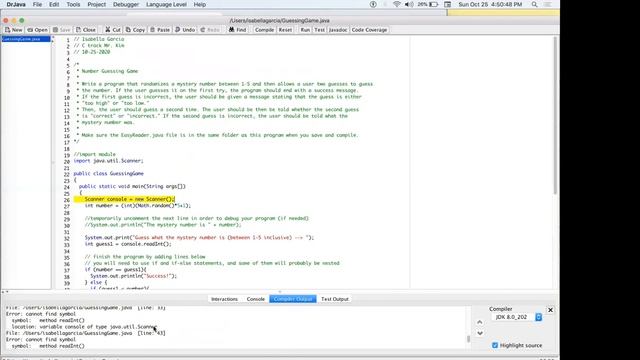Click the 'import java.util.Scanner;' line
The image size is (640, 360).
[109, 161]
